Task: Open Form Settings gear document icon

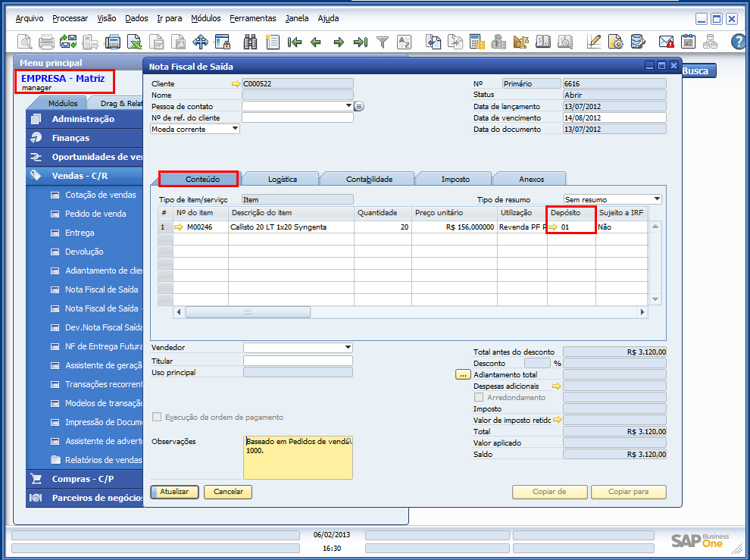Action: 616,42
